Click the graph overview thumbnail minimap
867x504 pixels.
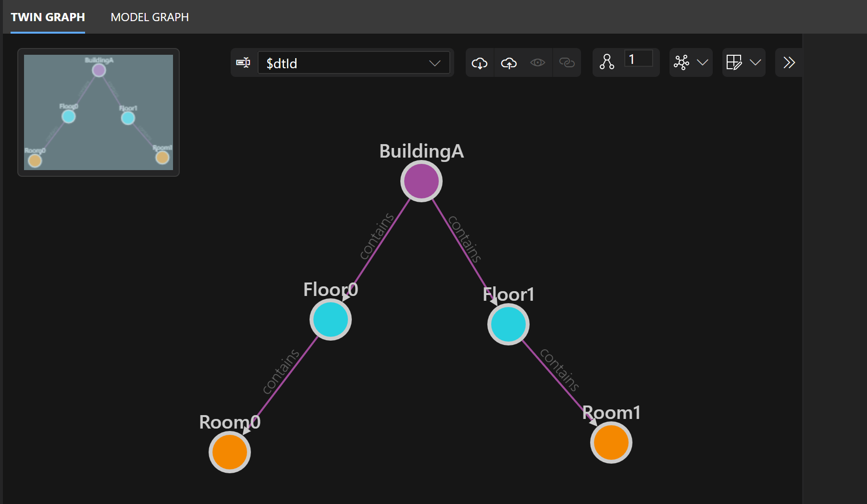[x=98, y=113]
